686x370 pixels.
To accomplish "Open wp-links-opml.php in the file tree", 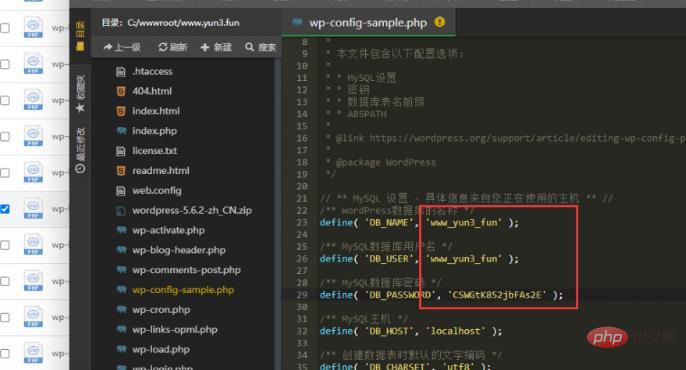I will coord(175,329).
